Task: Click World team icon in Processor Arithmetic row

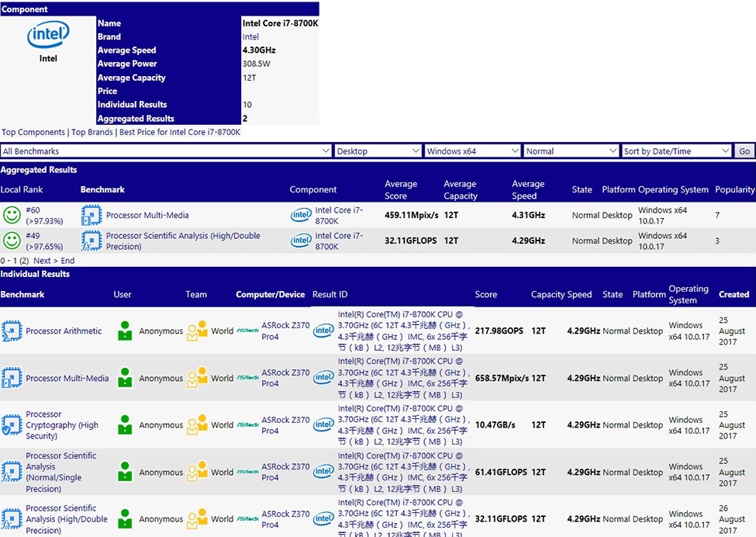Action: pyautogui.click(x=197, y=331)
